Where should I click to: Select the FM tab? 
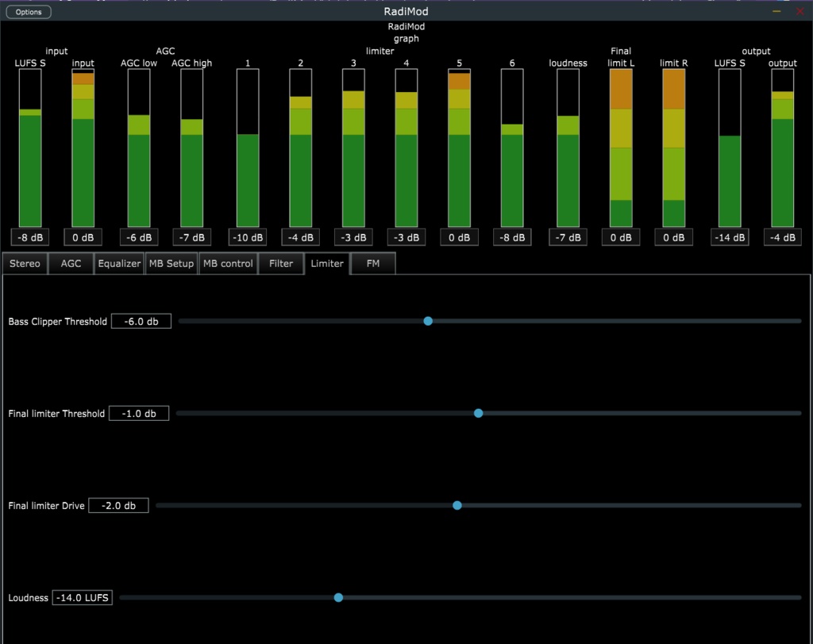coord(373,264)
